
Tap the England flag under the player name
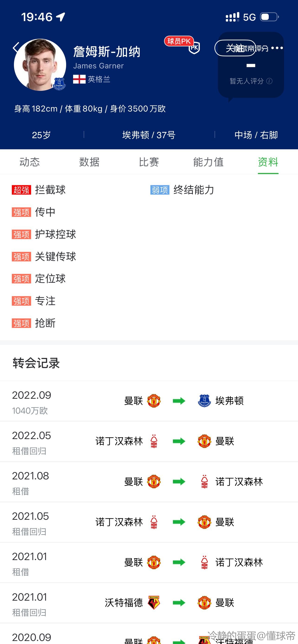tap(79, 79)
